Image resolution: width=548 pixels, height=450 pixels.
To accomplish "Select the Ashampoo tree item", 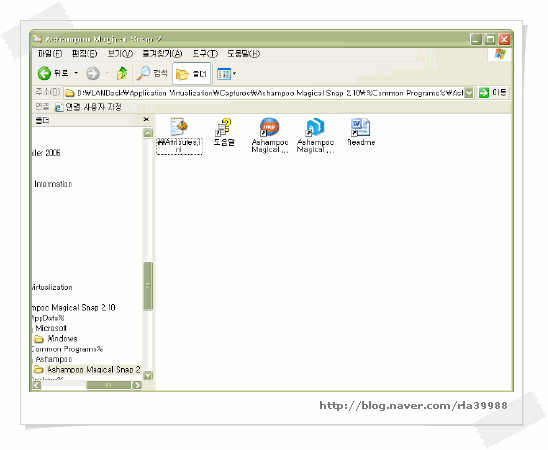I will coord(53,359).
